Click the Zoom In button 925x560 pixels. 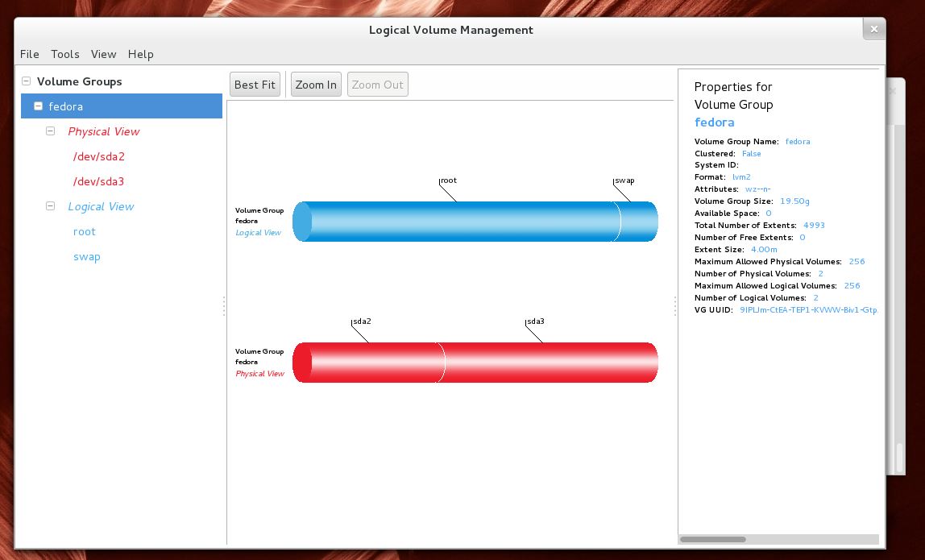[x=316, y=85]
